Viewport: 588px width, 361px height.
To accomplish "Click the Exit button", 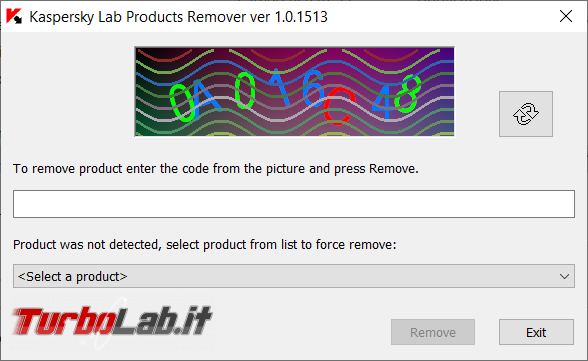I will point(536,332).
